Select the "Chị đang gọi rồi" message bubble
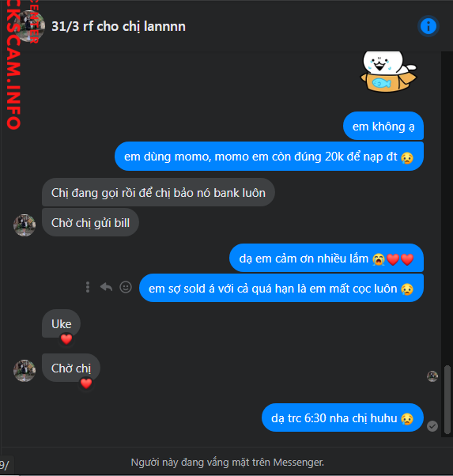This screenshot has height=476, width=453. (x=158, y=192)
